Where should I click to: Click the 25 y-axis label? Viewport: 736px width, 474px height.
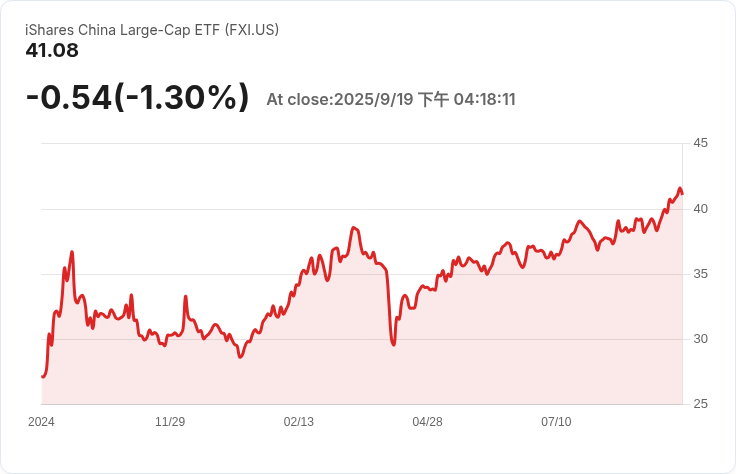700,404
